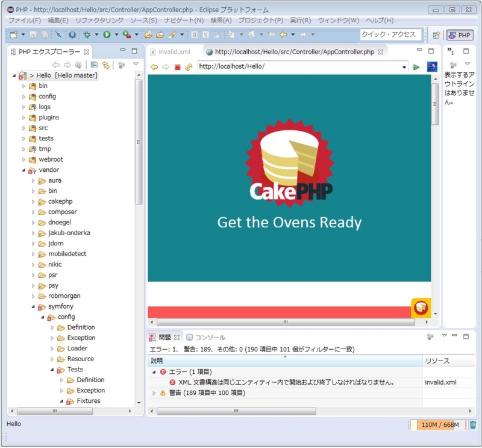Open the 編集(E) menu
Image resolution: width=482 pixels, height=448 pixels.
[x=58, y=21]
